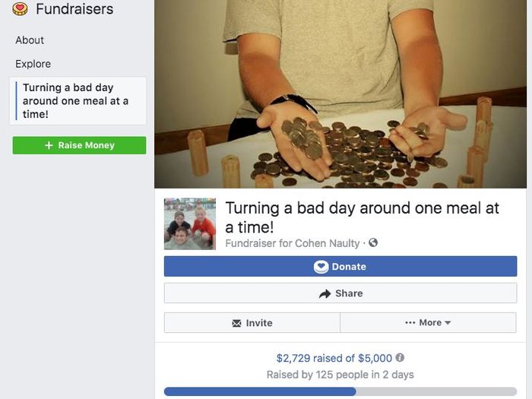
Task: Open the About section in sidebar
Action: [x=30, y=40]
